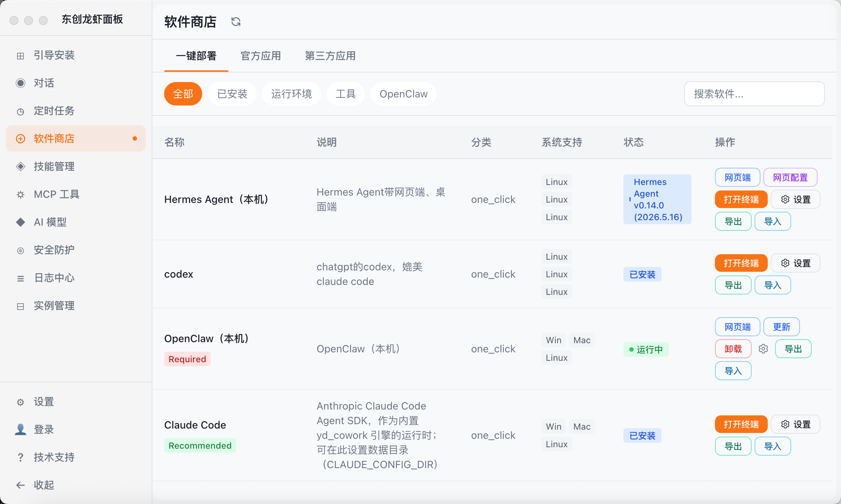Click the 登录 user avatar icon

[21, 429]
